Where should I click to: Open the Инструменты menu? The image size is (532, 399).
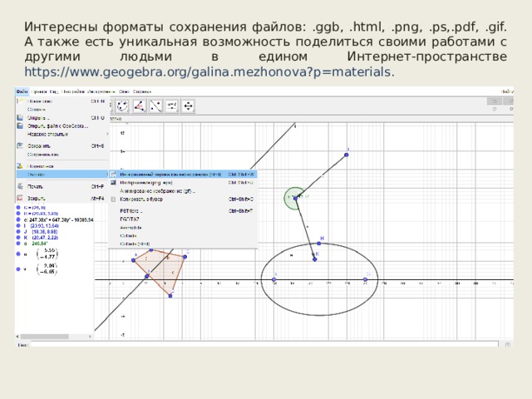pos(101,91)
